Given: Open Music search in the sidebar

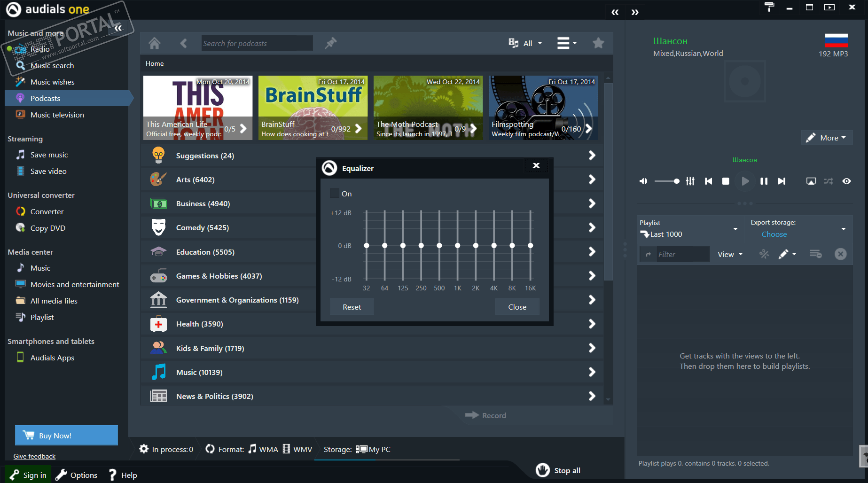Looking at the screenshot, I should pos(52,65).
